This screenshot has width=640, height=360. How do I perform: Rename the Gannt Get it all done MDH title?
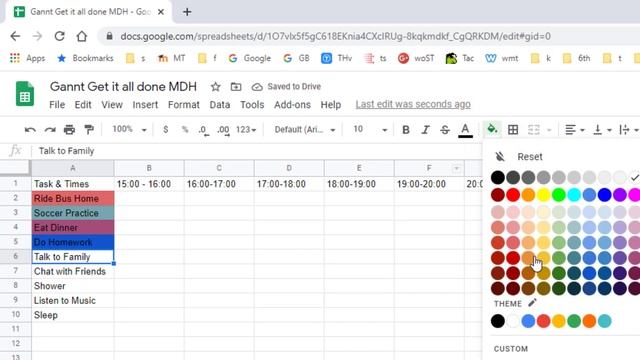coord(123,87)
